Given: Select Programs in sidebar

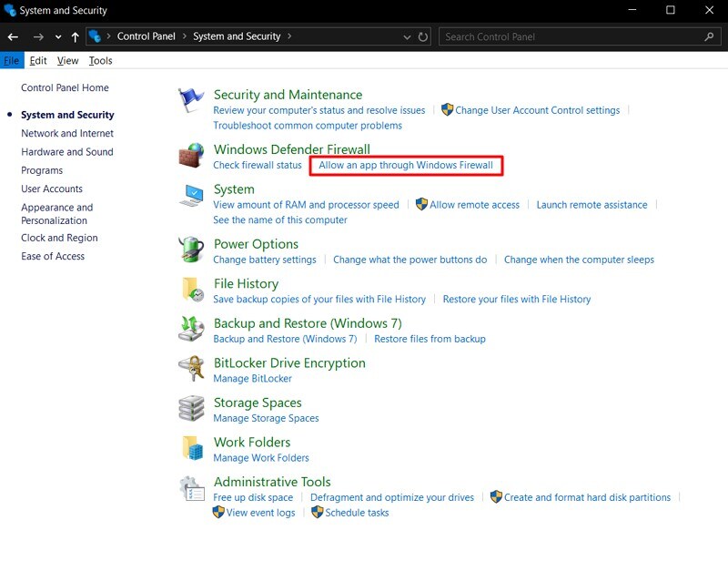Looking at the screenshot, I should [x=42, y=170].
